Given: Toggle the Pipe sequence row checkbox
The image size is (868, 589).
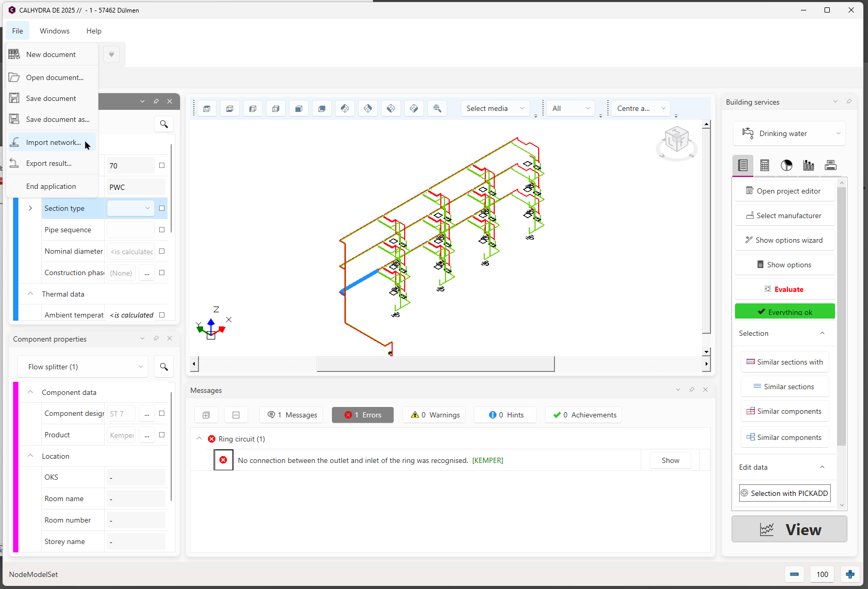Looking at the screenshot, I should 162,230.
